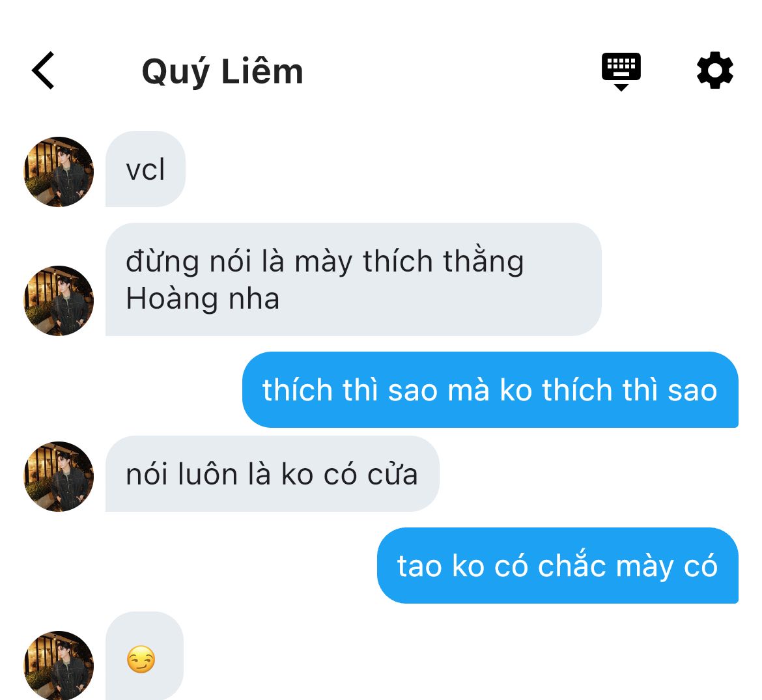This screenshot has height=700, width=762.
Task: Select the blue 'thích thì sao mà ko thích thì sao' bubble
Action: 490,389
